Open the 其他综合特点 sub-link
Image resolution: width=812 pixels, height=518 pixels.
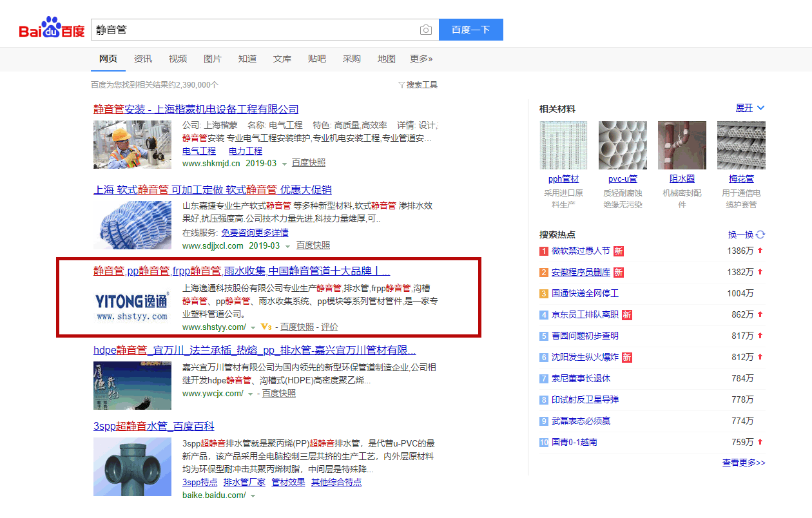[336, 482]
